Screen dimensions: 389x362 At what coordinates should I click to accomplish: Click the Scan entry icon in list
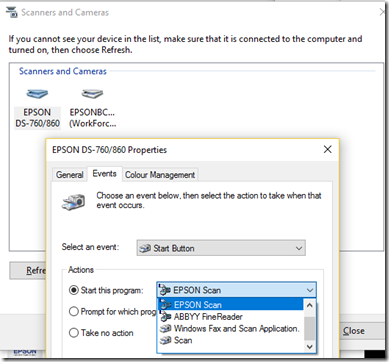[x=166, y=340]
